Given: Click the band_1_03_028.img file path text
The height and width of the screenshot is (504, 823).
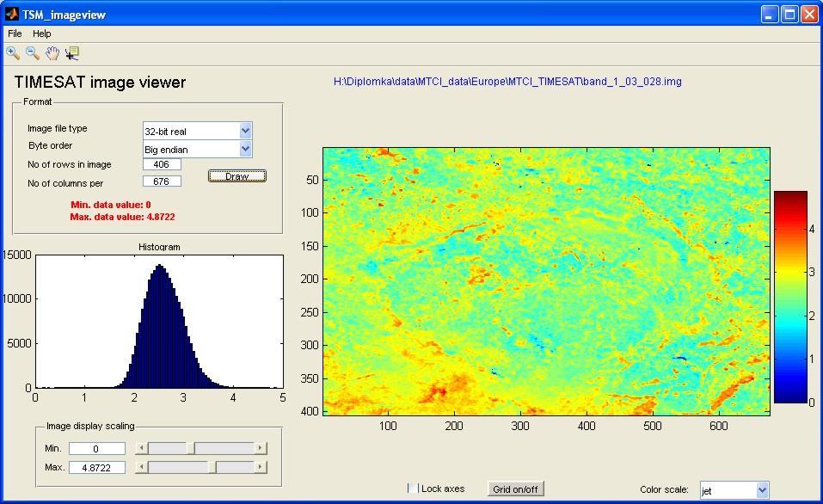Looking at the screenshot, I should click(507, 82).
